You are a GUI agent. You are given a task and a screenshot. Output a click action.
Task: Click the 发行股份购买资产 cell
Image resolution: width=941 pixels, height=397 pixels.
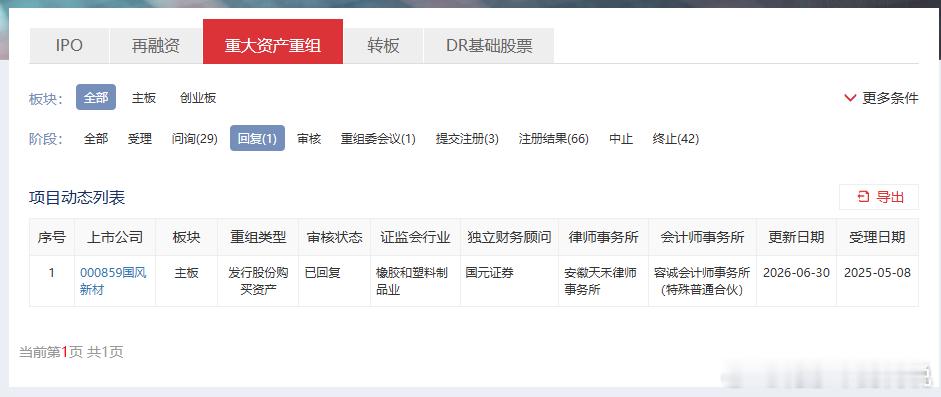[258, 281]
